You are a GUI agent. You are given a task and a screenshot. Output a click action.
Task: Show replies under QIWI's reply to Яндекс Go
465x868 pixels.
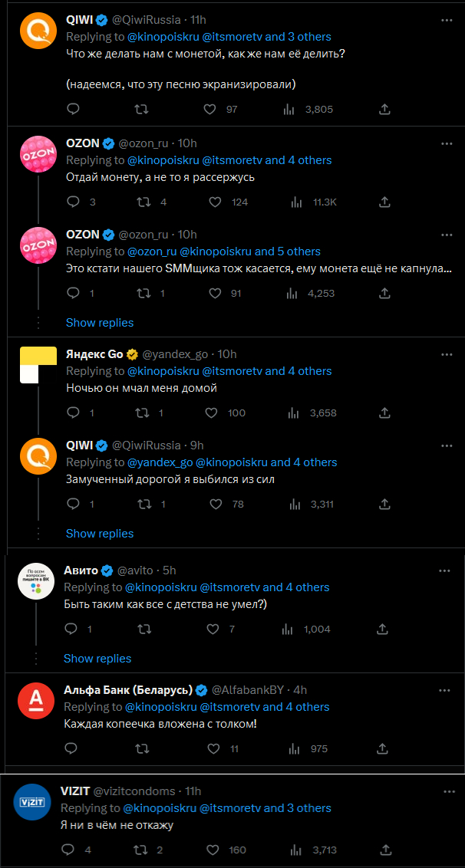pyautogui.click(x=100, y=533)
